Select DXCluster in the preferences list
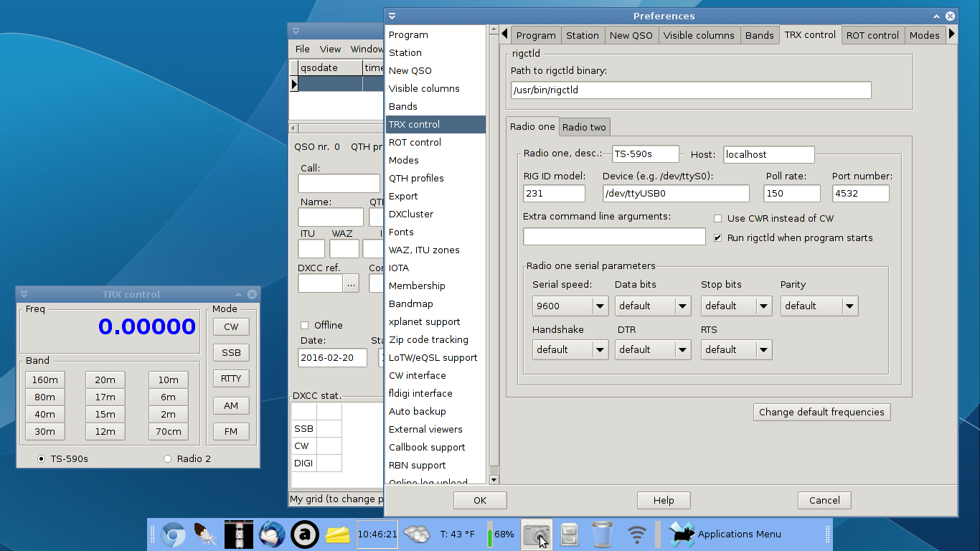Viewport: 980px width, 551px height. click(x=435, y=215)
